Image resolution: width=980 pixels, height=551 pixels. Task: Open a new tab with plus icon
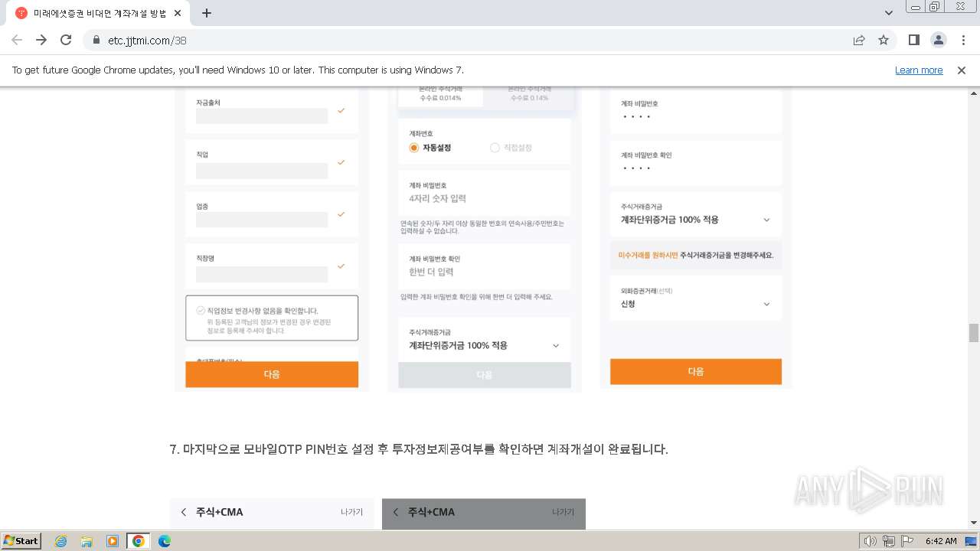(x=207, y=13)
